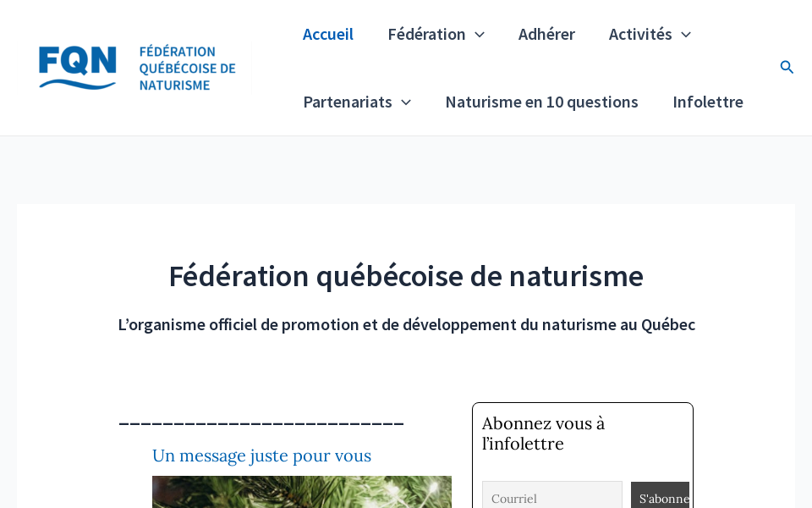The image size is (812, 508).
Task: Open the Fédération dropdown chevron icon
Action: click(479, 34)
